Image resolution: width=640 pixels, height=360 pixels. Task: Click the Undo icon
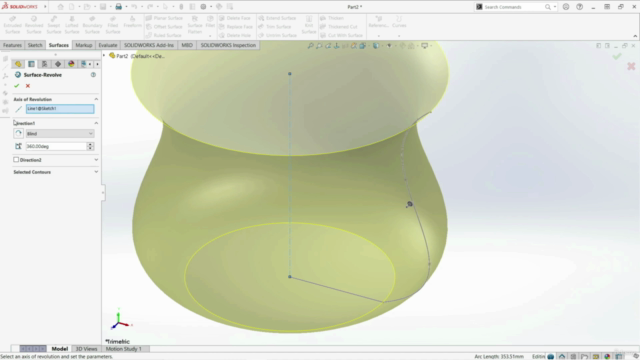pyautogui.click(x=134, y=7)
